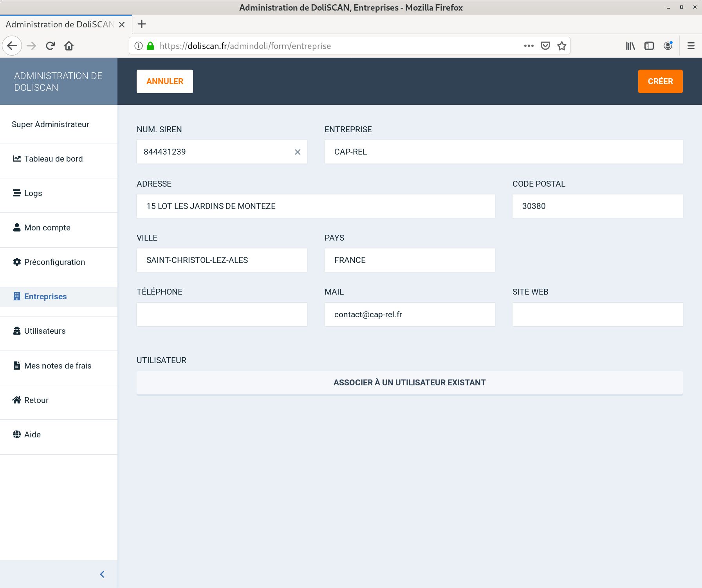Toggle the Firefox sidebar view icon

click(x=649, y=46)
